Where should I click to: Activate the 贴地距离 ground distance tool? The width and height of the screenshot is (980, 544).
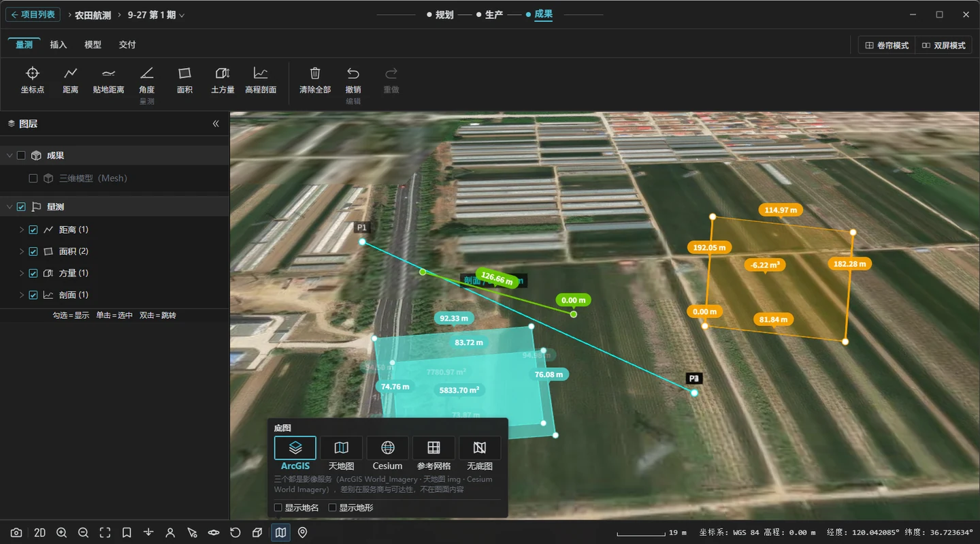[x=109, y=80]
